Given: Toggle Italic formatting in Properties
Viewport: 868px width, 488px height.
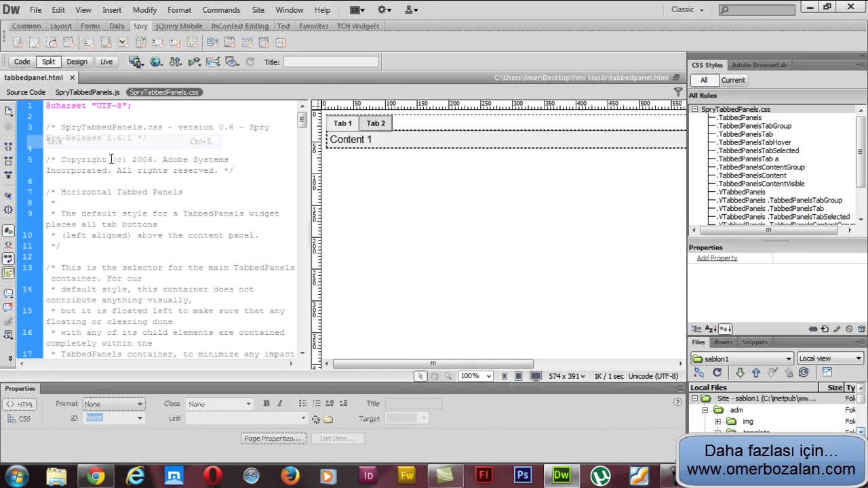Looking at the screenshot, I should click(x=279, y=403).
